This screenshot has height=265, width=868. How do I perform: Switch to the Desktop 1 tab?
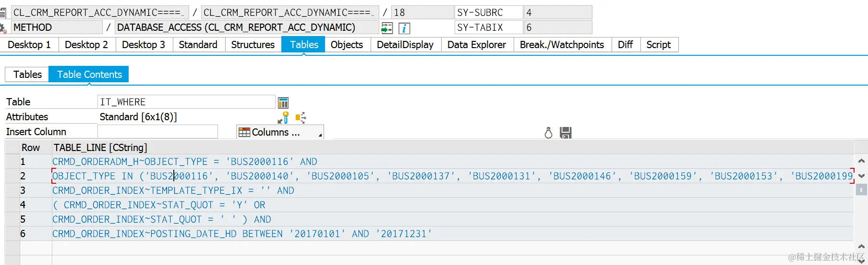(29, 45)
